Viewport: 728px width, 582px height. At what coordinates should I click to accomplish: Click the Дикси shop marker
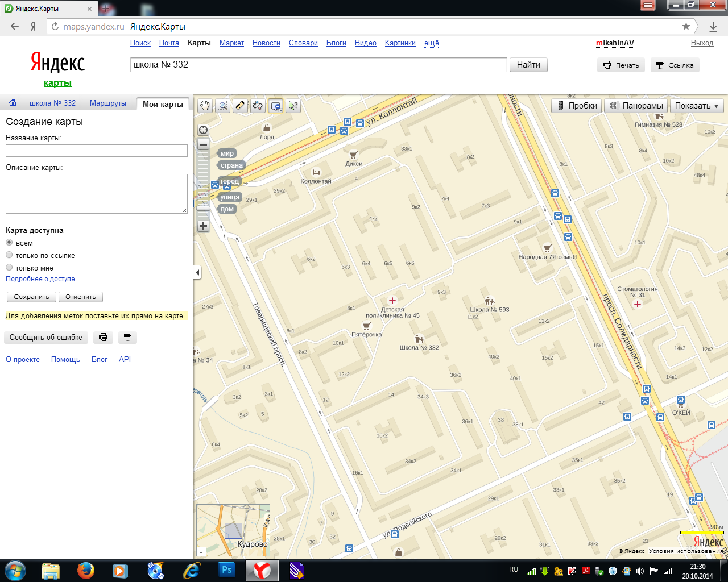click(353, 155)
